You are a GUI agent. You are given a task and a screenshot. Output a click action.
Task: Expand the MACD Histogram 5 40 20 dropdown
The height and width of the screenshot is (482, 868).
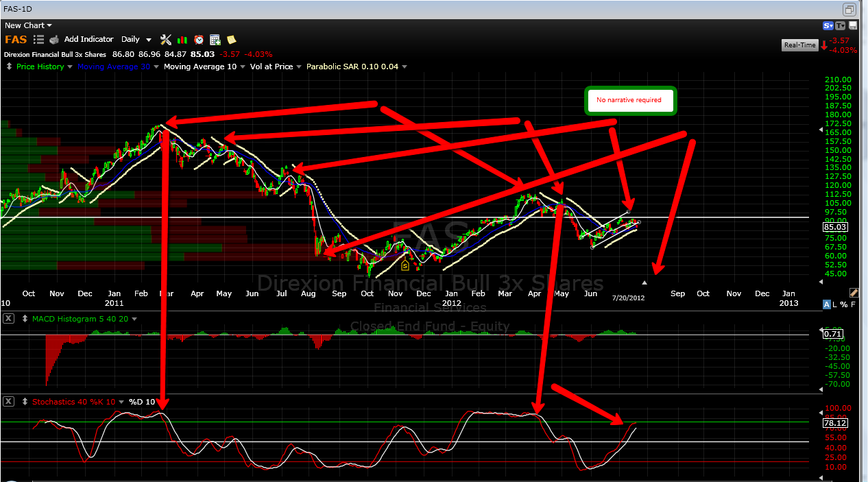[134, 318]
